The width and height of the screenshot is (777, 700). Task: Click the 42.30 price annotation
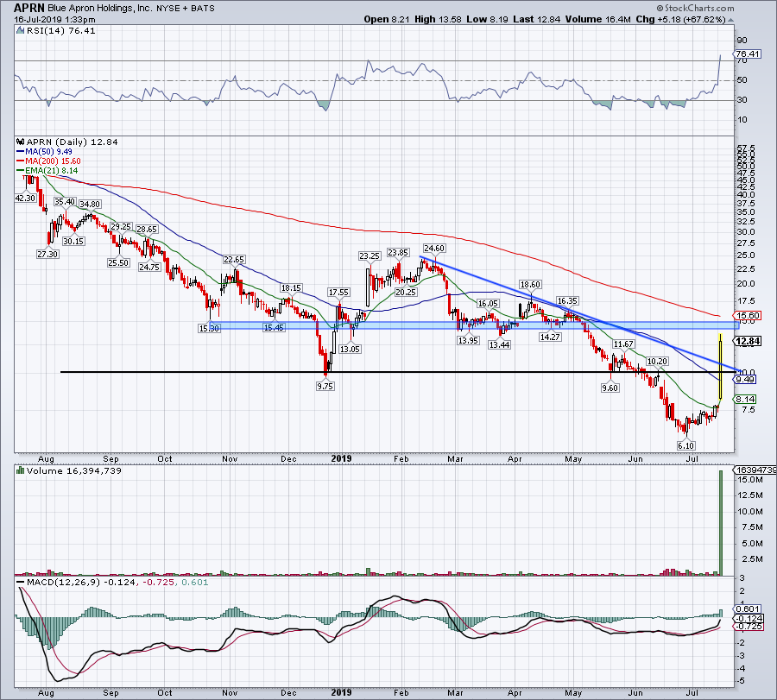click(x=25, y=199)
